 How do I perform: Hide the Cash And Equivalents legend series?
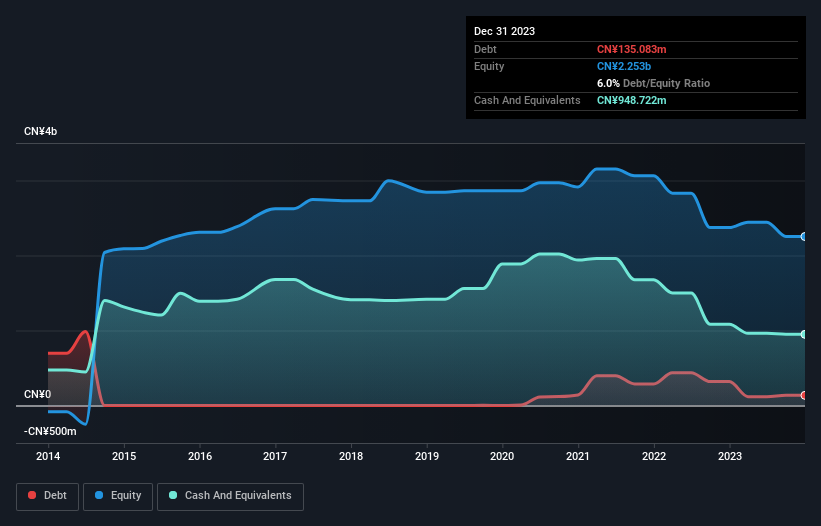230,496
